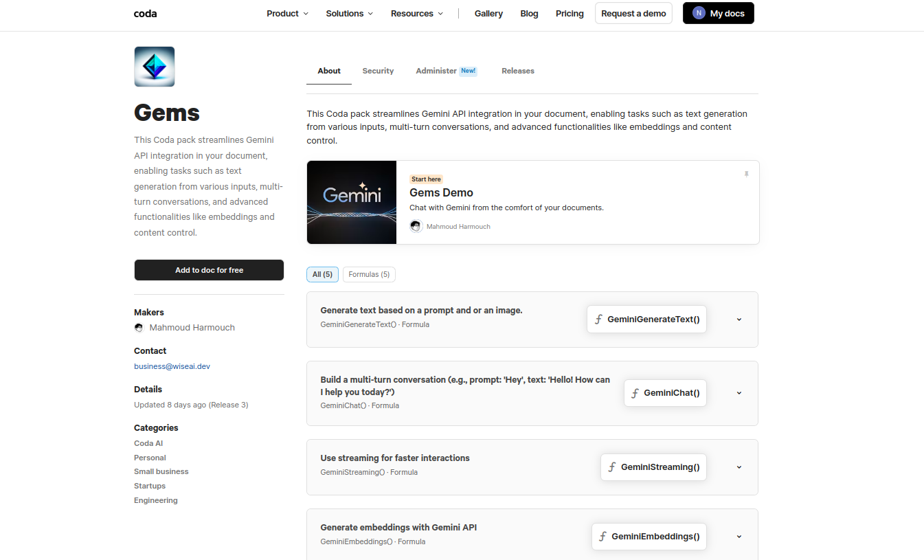Click the Gems pack diamond icon
Viewport: 924px width, 560px height.
(155, 67)
